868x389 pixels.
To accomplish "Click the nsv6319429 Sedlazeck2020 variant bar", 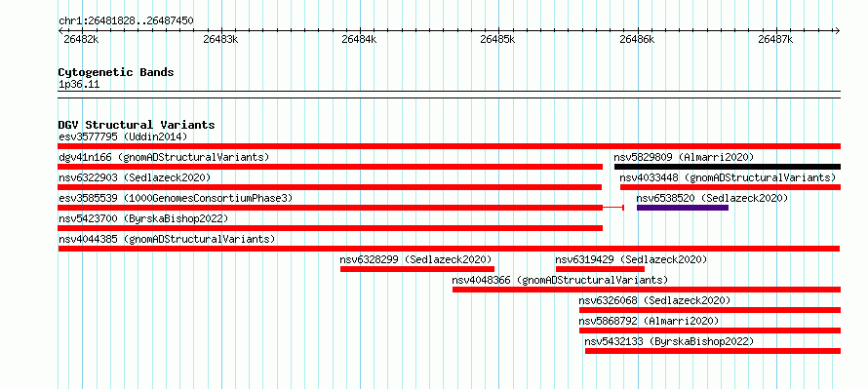I will [x=600, y=269].
